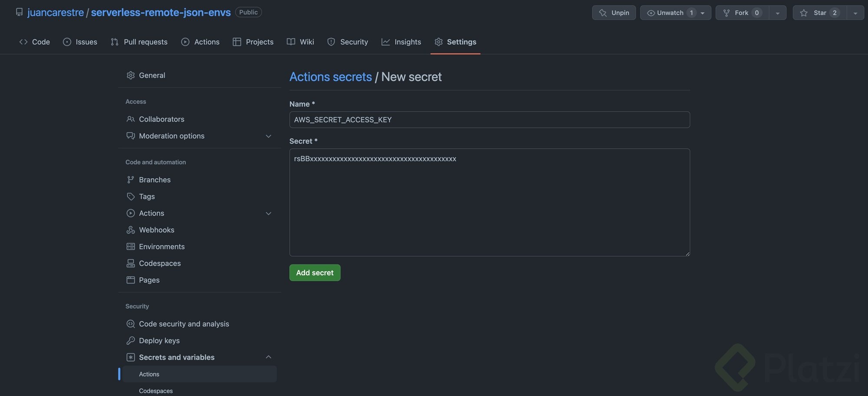Open the Insights tab
868x396 pixels.
tap(401, 42)
